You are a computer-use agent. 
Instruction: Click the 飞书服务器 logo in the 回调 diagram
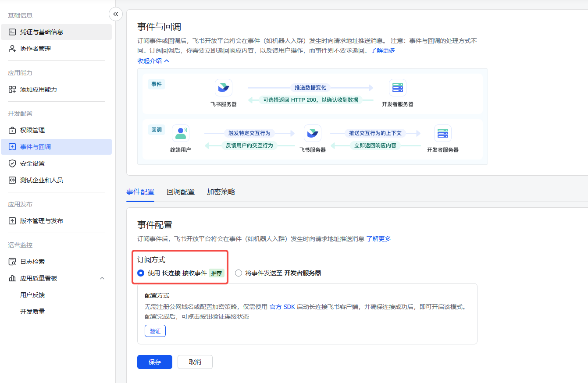[x=313, y=133]
